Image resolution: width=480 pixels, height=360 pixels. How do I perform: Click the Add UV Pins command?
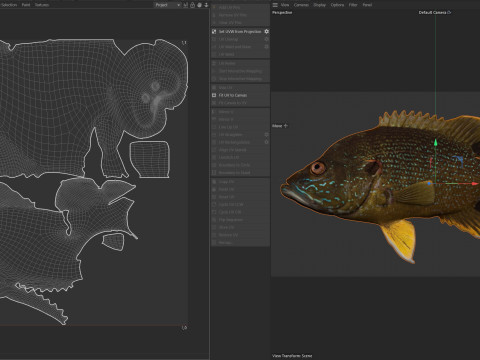tap(226, 7)
